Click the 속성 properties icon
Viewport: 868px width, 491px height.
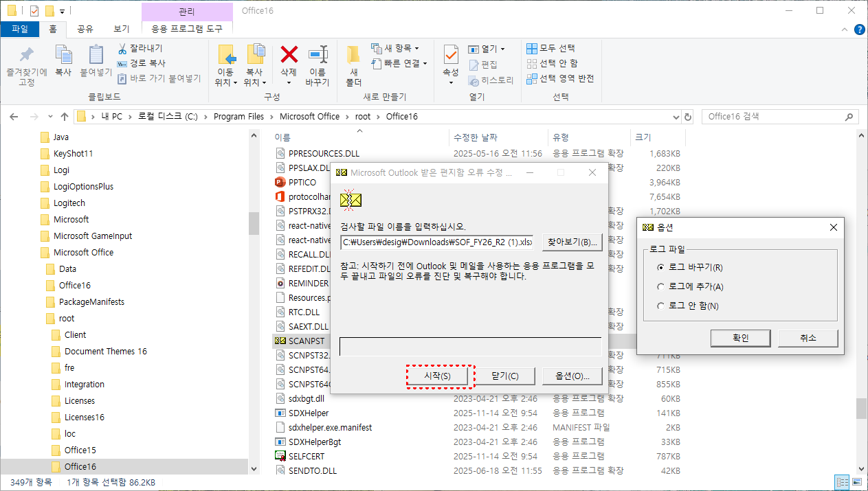[x=451, y=56]
